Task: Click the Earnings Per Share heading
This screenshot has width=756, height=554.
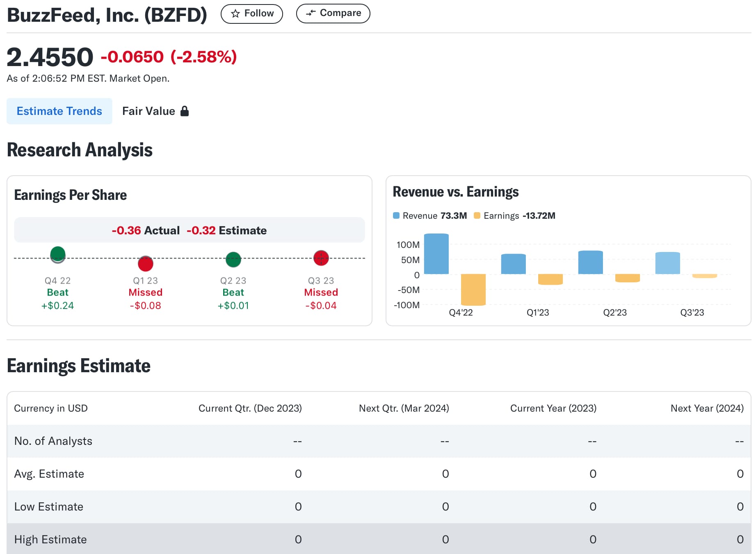Action: (x=71, y=195)
